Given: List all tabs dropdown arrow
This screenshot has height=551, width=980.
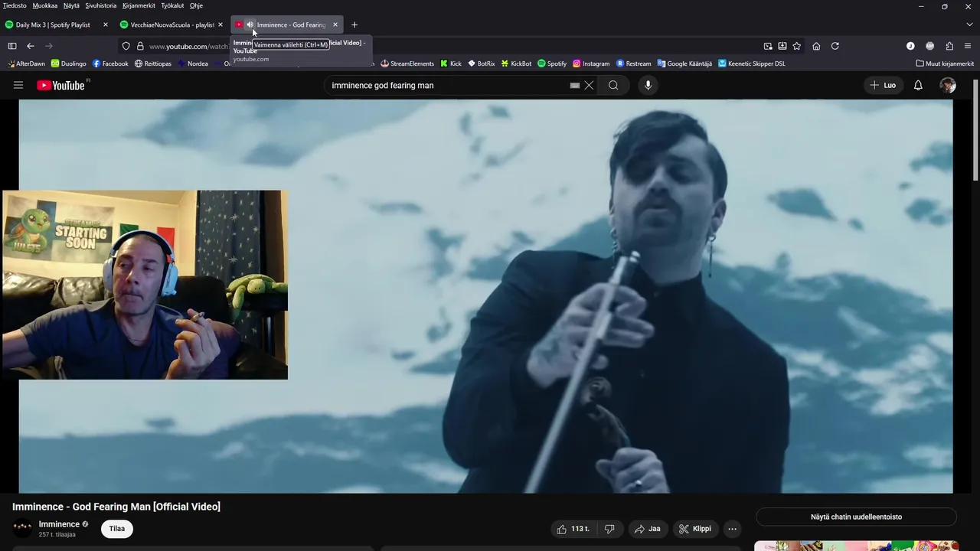Looking at the screenshot, I should coord(969,24).
